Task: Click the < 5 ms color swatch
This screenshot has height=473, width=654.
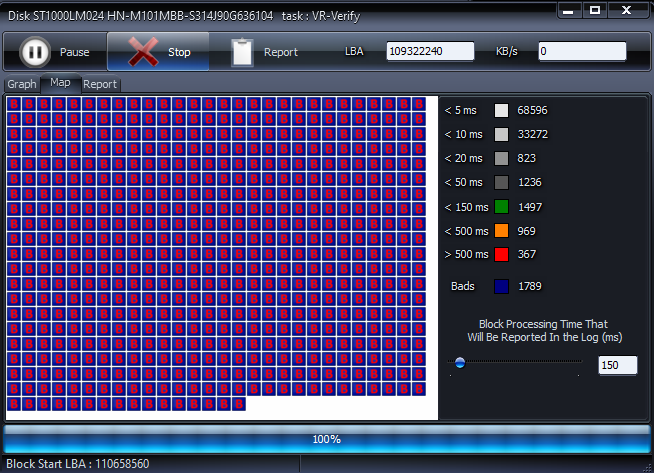Action: (501, 111)
